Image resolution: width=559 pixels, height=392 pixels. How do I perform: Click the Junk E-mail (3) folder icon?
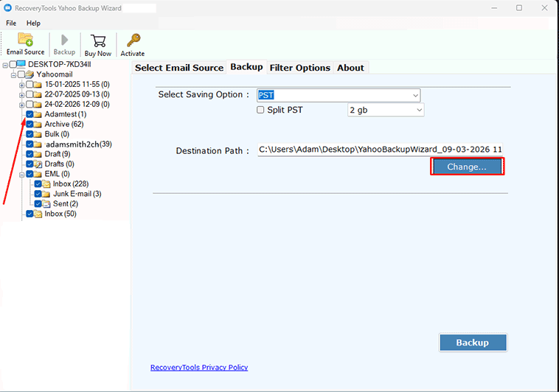point(46,195)
